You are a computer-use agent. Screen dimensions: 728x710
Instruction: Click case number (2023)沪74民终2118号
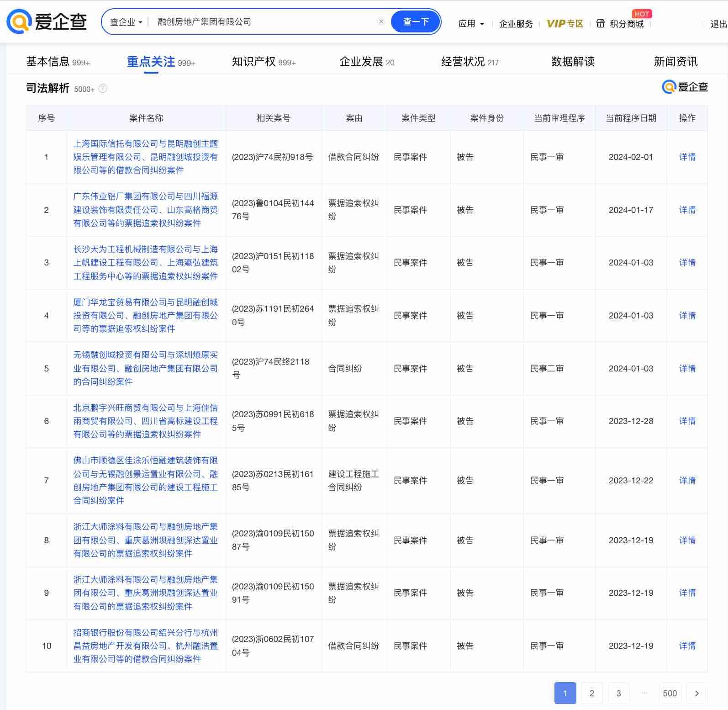(270, 368)
